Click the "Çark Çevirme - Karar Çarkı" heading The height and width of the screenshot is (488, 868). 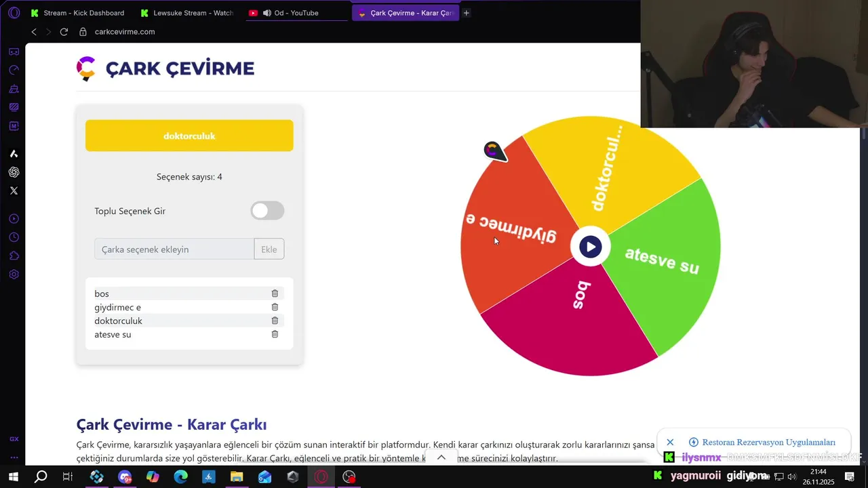pyautogui.click(x=172, y=425)
